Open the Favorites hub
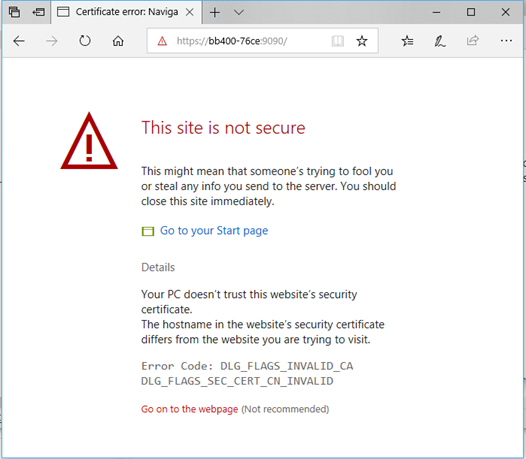 [x=407, y=41]
